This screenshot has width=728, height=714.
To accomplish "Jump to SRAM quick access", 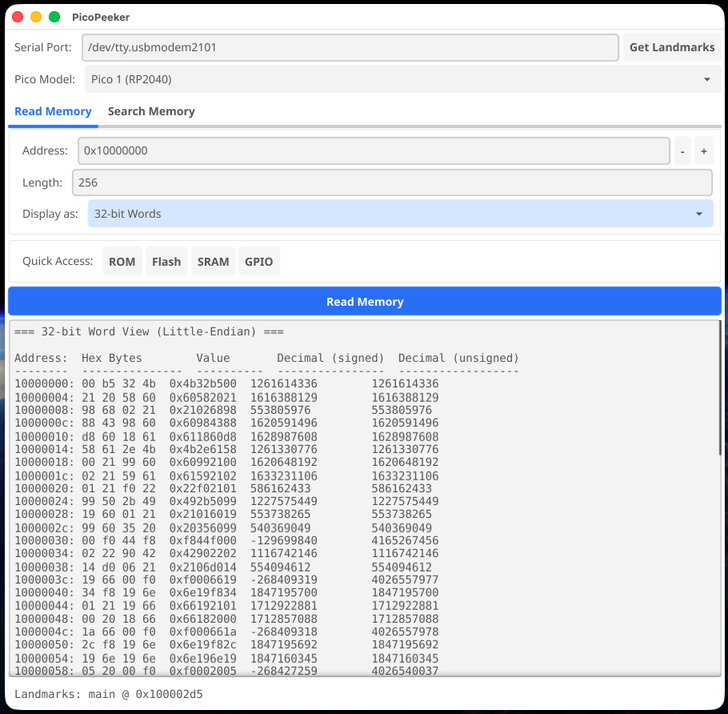I will [x=213, y=262].
